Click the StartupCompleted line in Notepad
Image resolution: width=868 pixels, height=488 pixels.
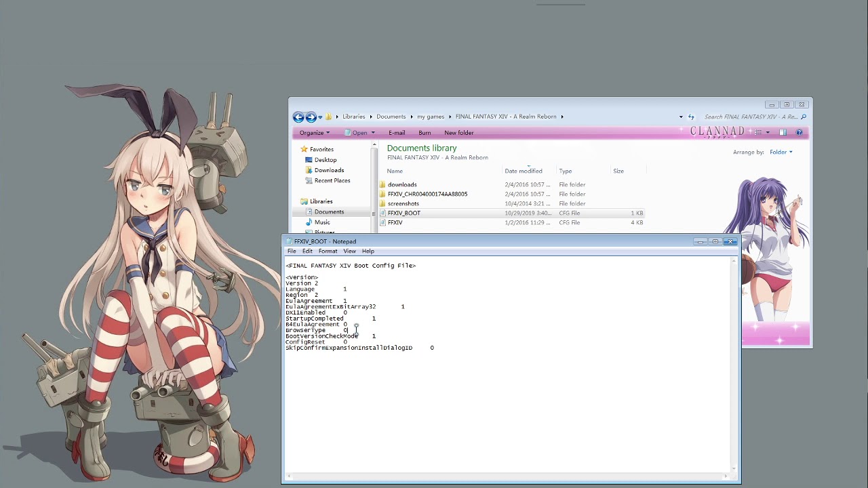pyautogui.click(x=330, y=319)
